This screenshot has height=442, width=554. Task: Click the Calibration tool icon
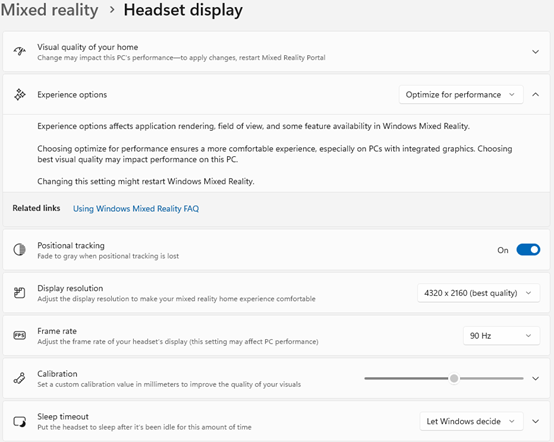click(19, 378)
